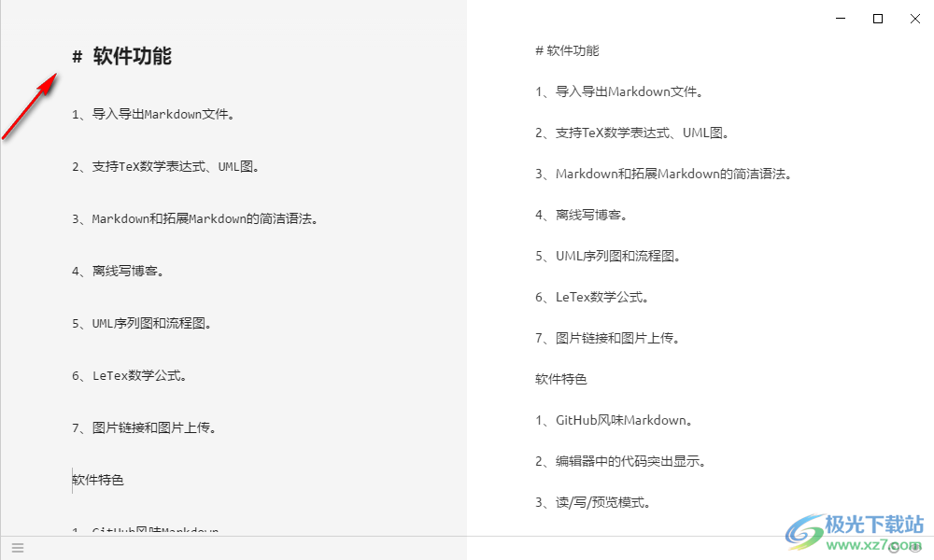Click editor line '7、图片链接和图片上传。'
The height and width of the screenshot is (560, 934).
145,427
